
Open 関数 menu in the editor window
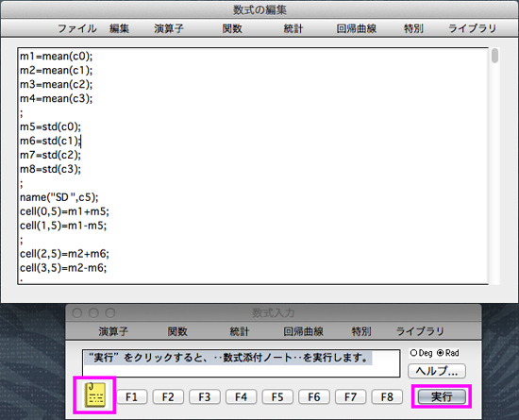232,29
